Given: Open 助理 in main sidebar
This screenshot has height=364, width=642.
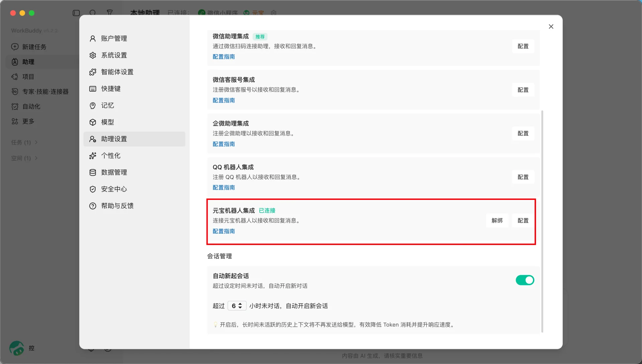Looking at the screenshot, I should 42,62.
